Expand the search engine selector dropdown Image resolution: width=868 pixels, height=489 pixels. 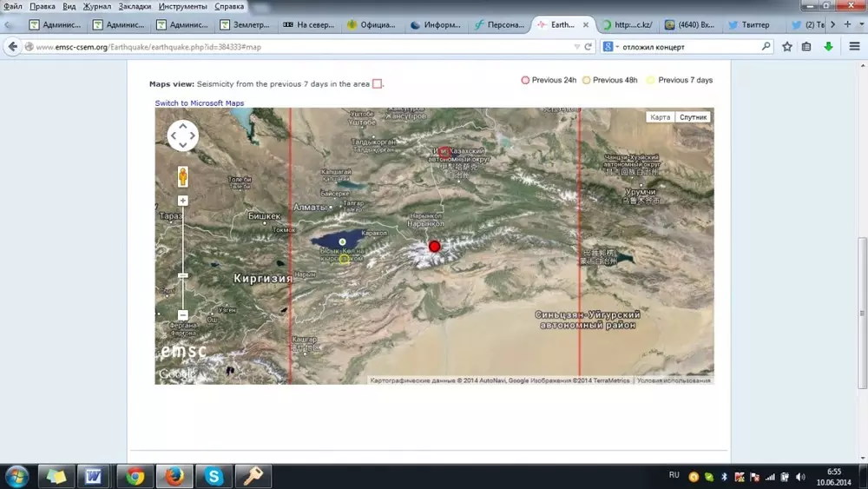611,46
